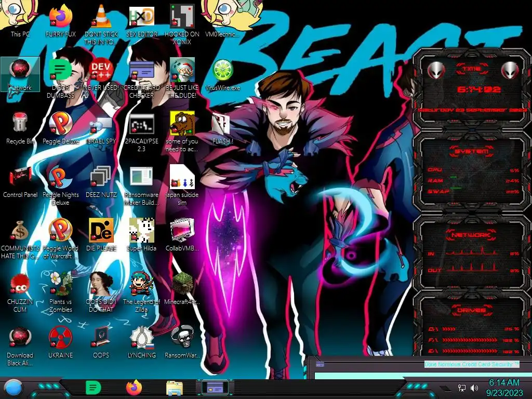Launch the 2PACALYPSE 2.3 console icon
The image size is (532, 399).
[x=142, y=132]
